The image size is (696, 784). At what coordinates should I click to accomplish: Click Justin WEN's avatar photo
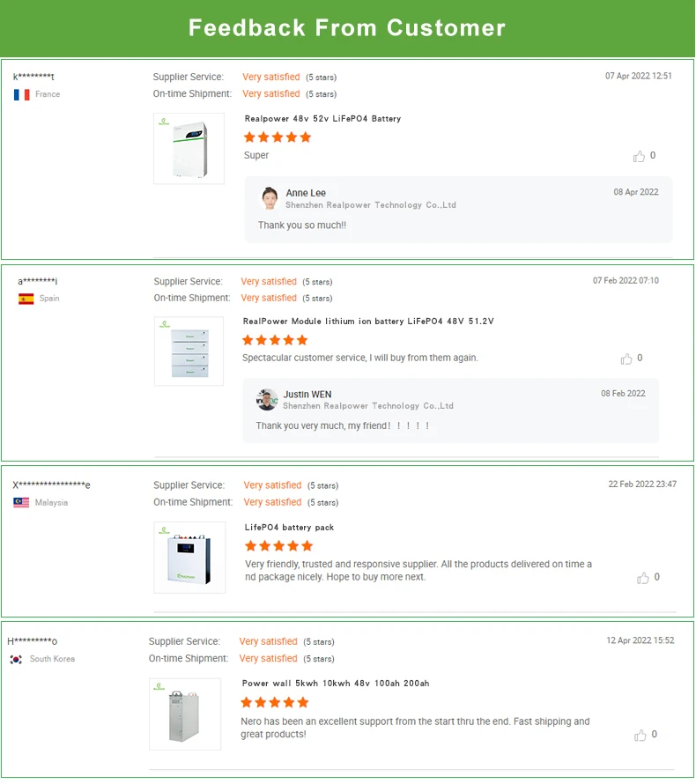coord(267,400)
